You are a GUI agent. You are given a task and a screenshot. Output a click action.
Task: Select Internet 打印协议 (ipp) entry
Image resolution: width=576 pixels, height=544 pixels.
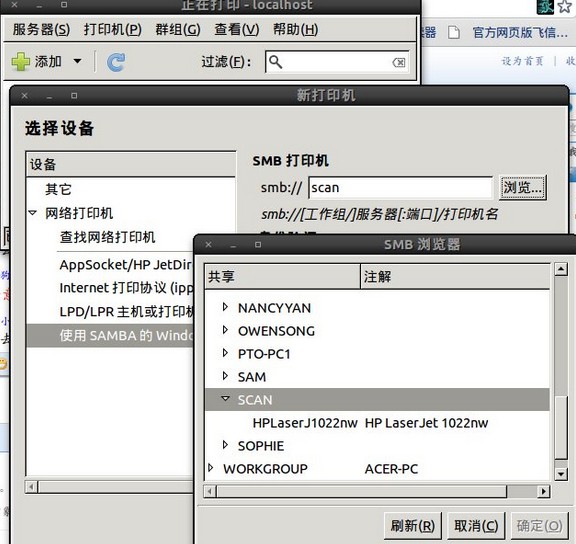pyautogui.click(x=126, y=288)
